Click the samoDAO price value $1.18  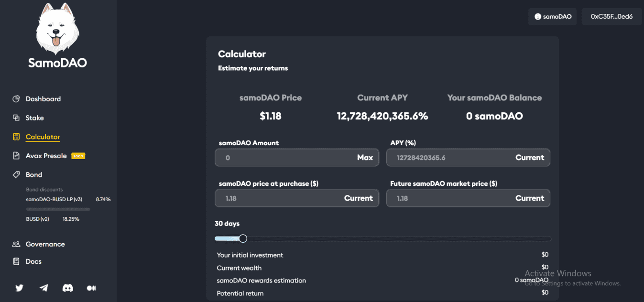tap(271, 116)
